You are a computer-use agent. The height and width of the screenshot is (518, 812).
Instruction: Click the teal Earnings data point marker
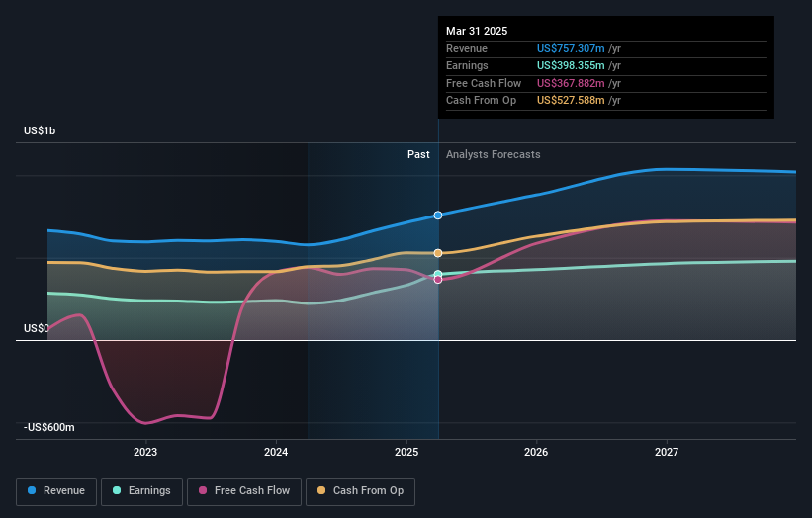pyautogui.click(x=438, y=274)
